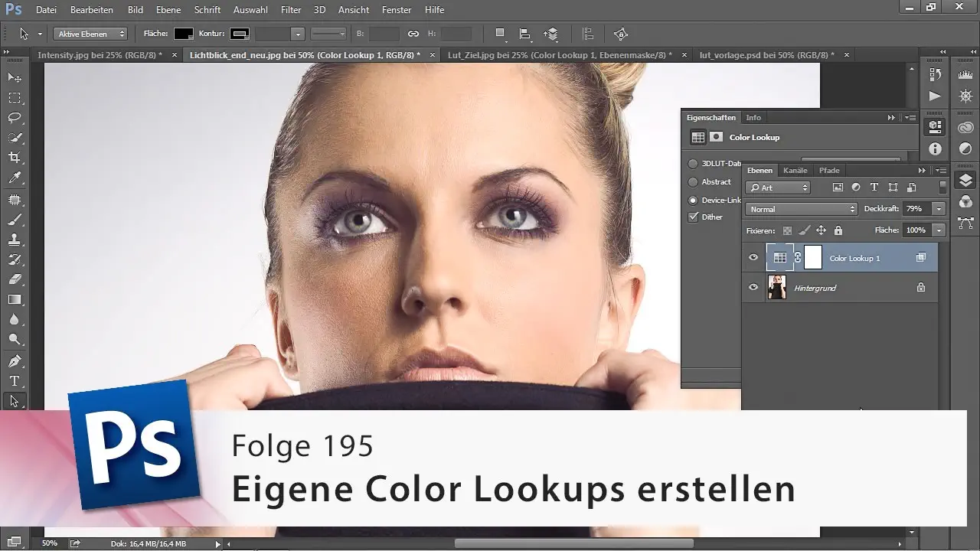
Task: Click the Fläche color swatch in options bar
Action: (182, 33)
